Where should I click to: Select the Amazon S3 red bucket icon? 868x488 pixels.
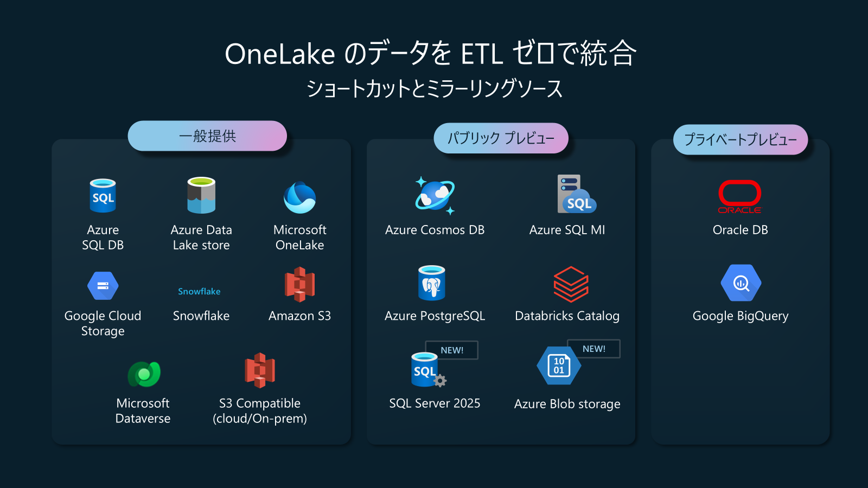pos(300,284)
